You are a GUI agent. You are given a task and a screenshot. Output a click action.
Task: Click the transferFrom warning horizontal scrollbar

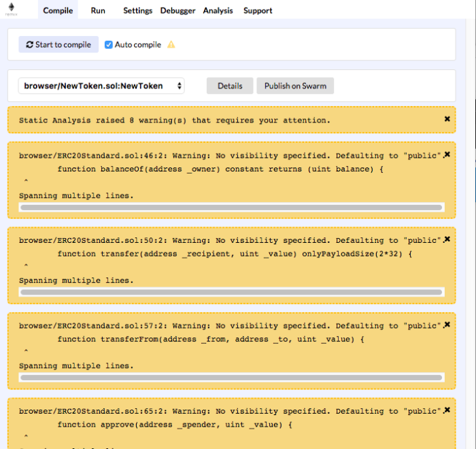(x=231, y=377)
